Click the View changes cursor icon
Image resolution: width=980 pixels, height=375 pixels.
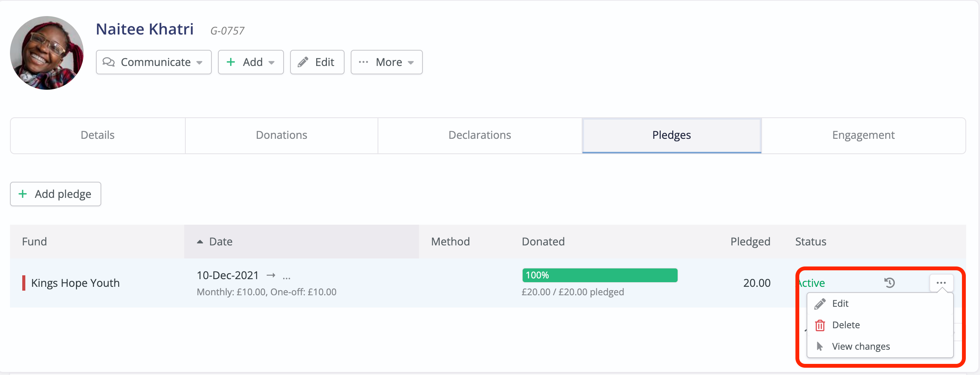820,347
